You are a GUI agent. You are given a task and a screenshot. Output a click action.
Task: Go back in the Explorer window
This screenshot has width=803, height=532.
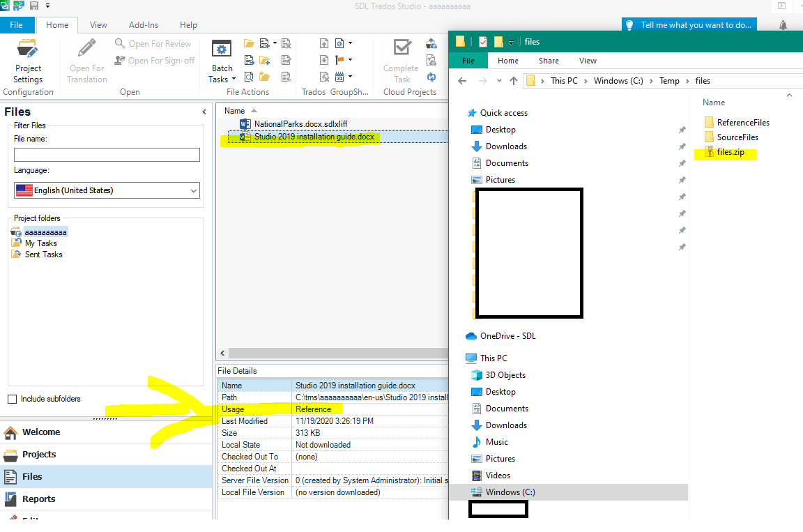coord(462,81)
